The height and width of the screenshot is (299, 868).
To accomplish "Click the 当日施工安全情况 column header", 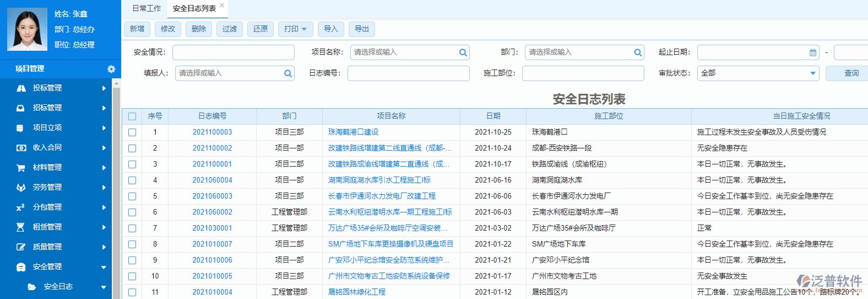I will pos(801,116).
